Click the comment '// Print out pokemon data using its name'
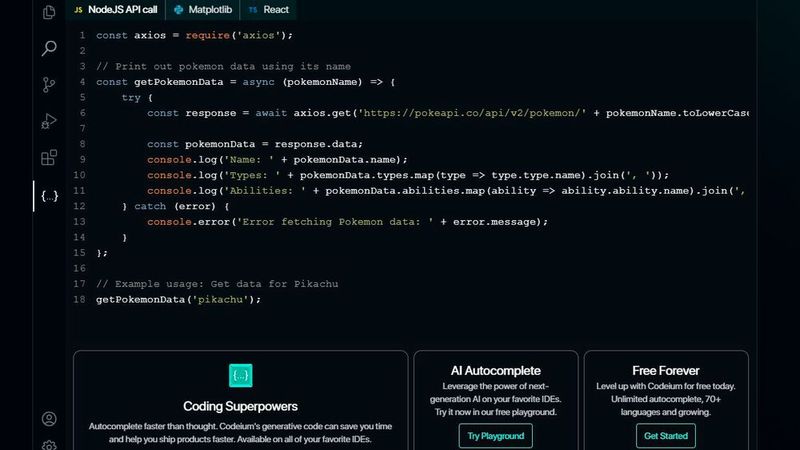Screen dimensions: 800x450 pos(223,66)
